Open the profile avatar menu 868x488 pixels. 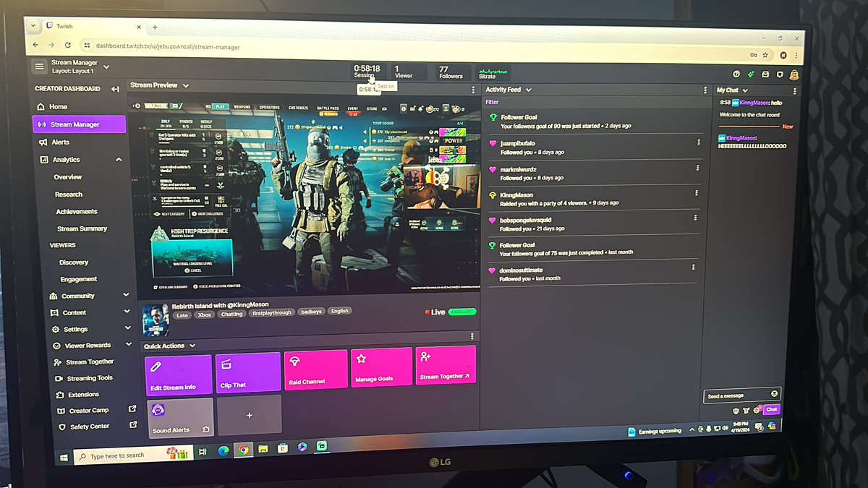(x=793, y=74)
